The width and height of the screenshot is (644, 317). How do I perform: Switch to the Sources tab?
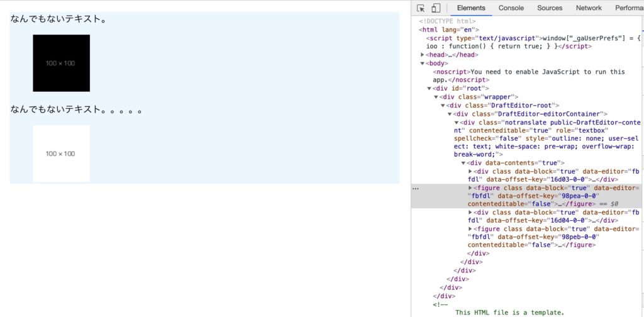tap(550, 8)
